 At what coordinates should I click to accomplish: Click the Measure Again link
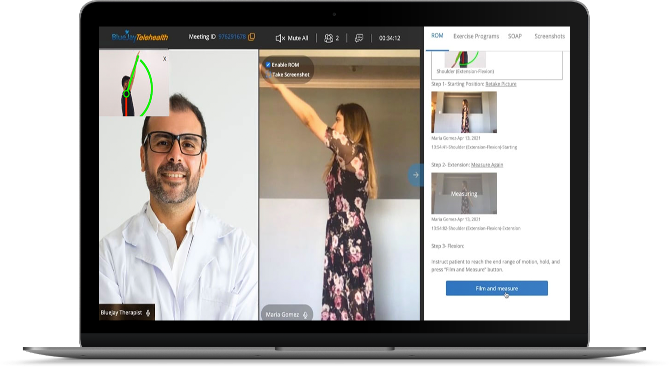pos(487,165)
